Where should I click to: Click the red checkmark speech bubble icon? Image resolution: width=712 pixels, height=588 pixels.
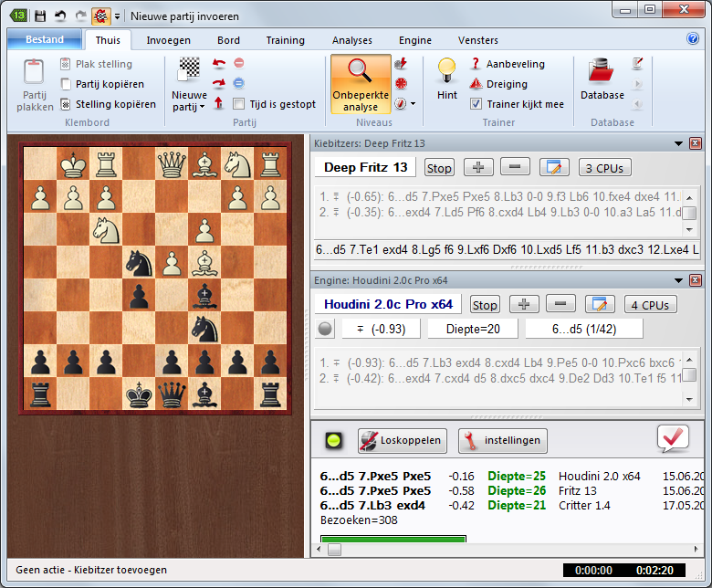click(673, 438)
